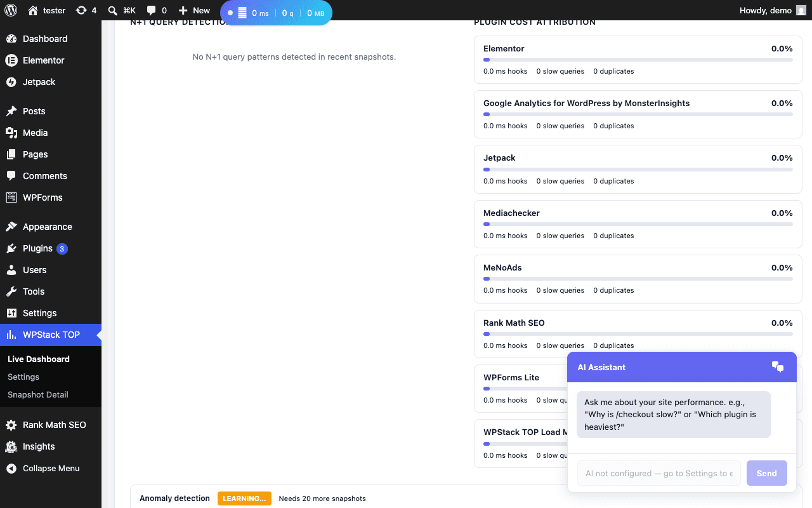This screenshot has height=508, width=812.
Task: Open the comments bubble icon in admin bar
Action: point(151,10)
